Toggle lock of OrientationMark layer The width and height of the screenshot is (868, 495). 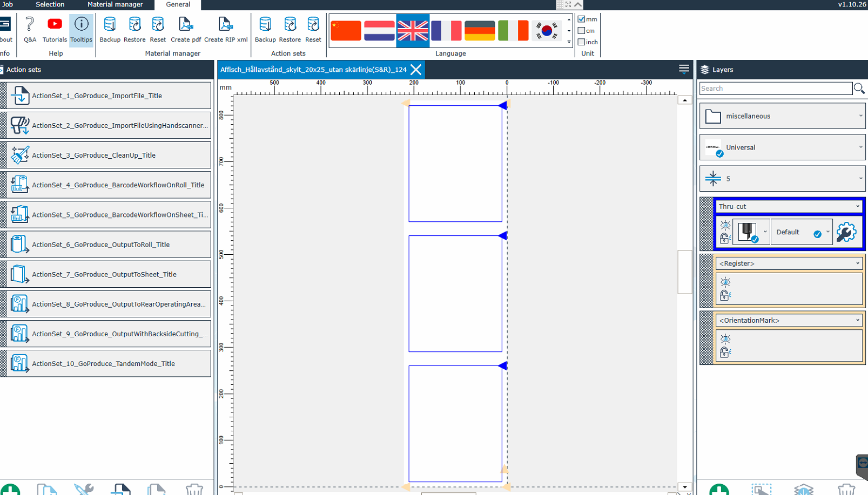coord(725,352)
